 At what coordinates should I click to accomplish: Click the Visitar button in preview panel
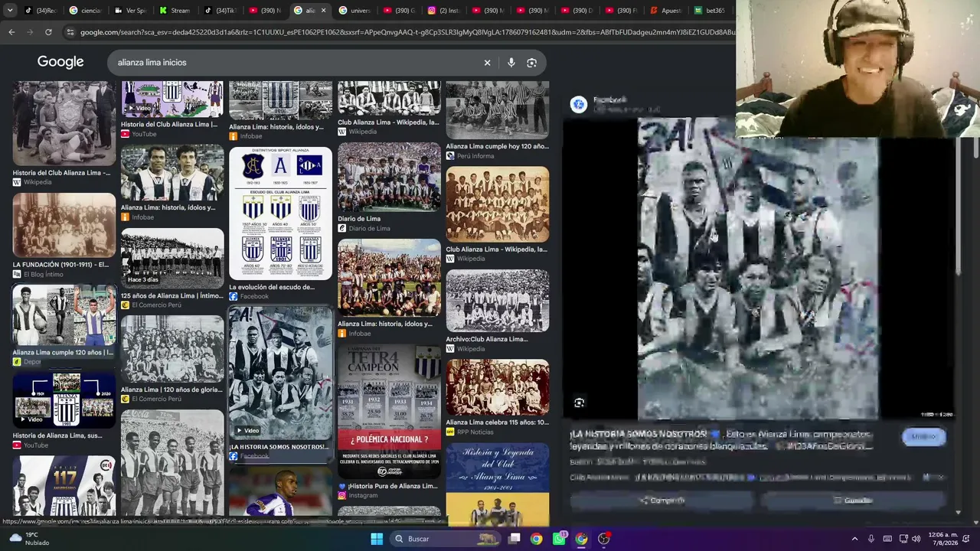(924, 437)
